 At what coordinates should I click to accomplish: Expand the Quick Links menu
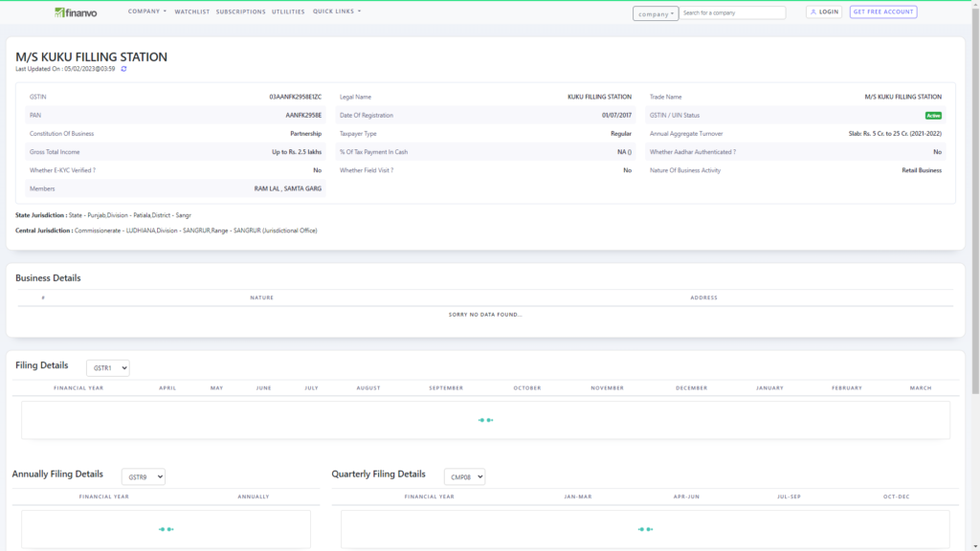click(x=336, y=11)
